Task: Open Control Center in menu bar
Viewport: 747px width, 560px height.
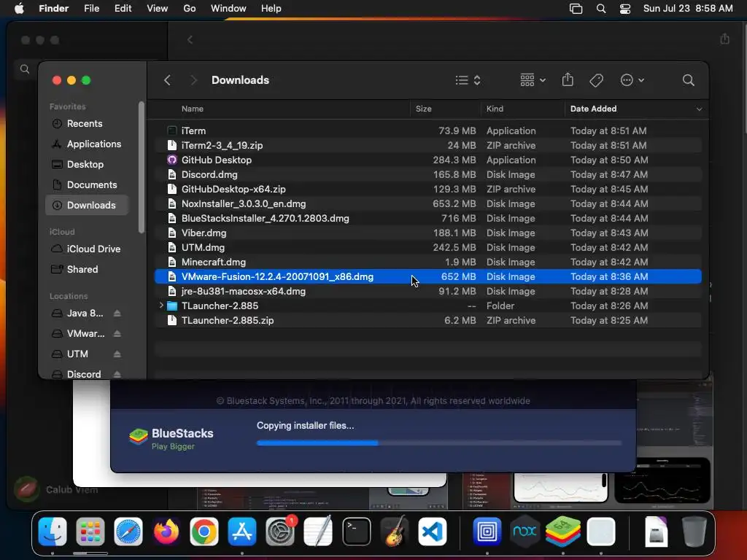Action: pos(625,9)
